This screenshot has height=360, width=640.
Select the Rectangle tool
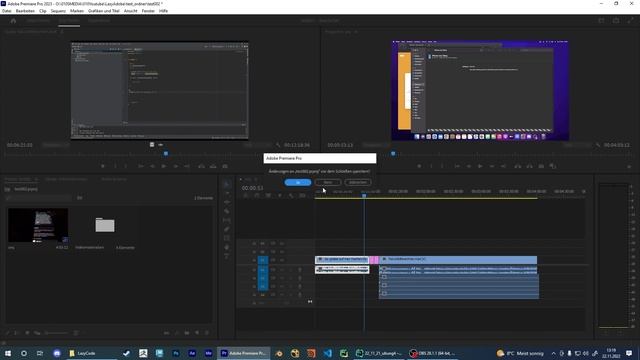tap(227, 238)
